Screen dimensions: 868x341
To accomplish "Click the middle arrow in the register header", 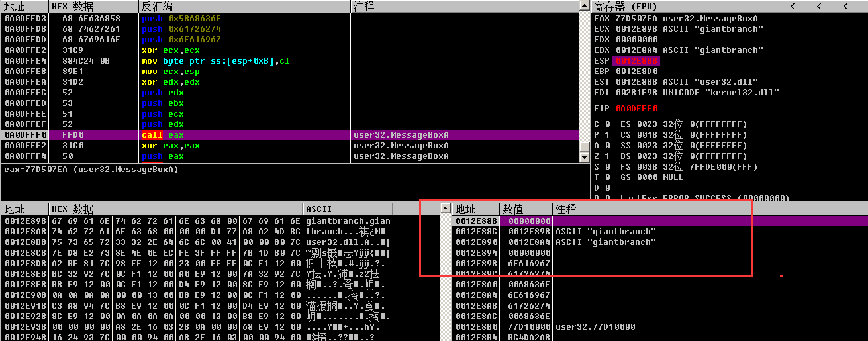I will pyautogui.click(x=819, y=6).
